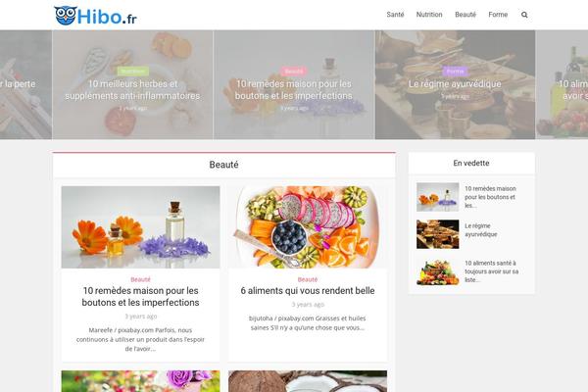Go to the Nutrition menu item

pyautogui.click(x=429, y=15)
